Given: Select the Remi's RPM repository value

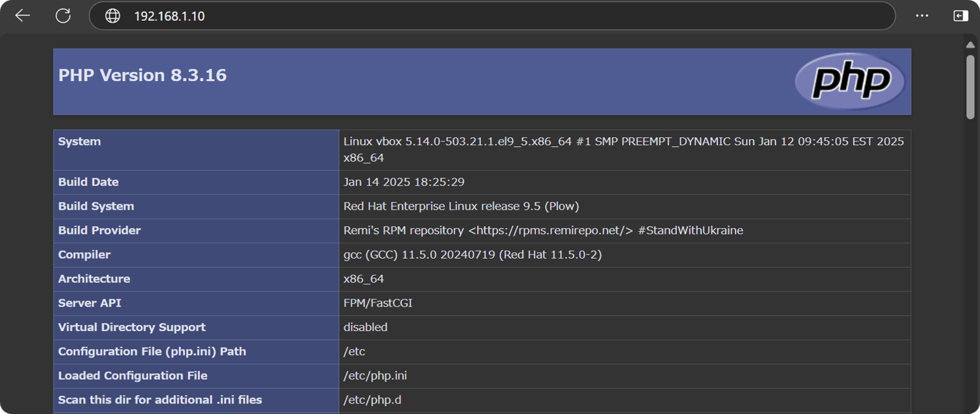Looking at the screenshot, I should 544,231.
